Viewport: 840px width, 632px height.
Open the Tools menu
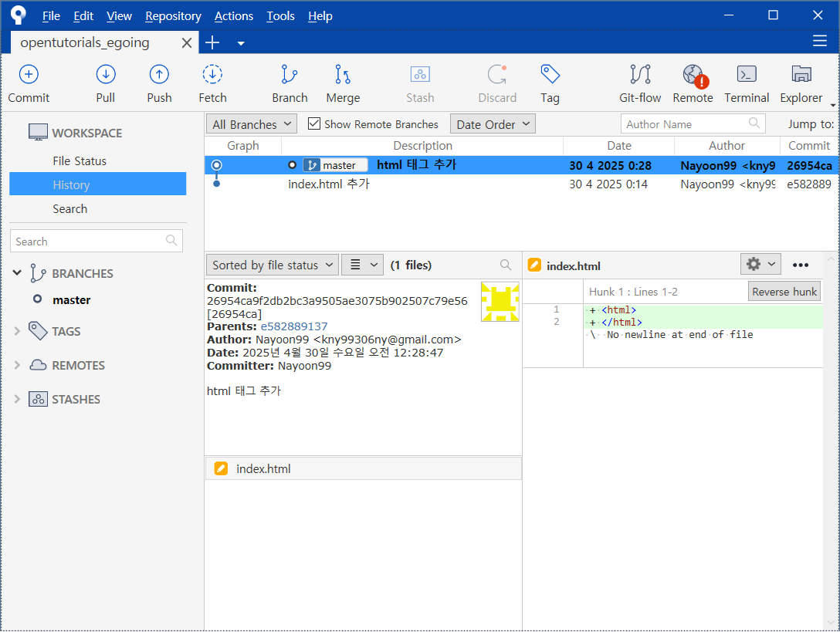click(x=281, y=16)
